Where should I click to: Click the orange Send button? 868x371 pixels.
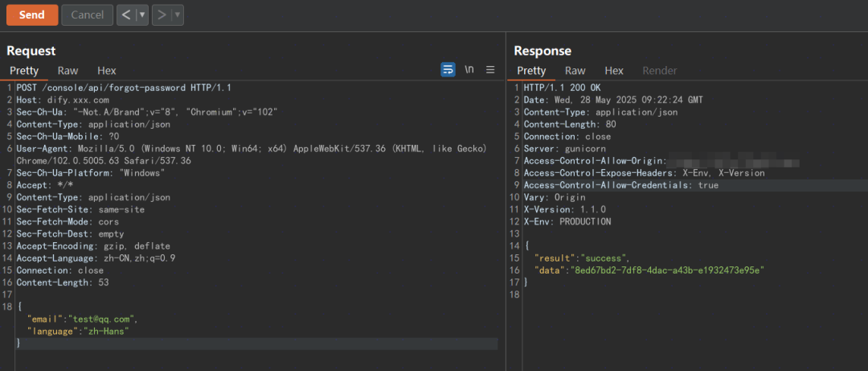tap(32, 14)
